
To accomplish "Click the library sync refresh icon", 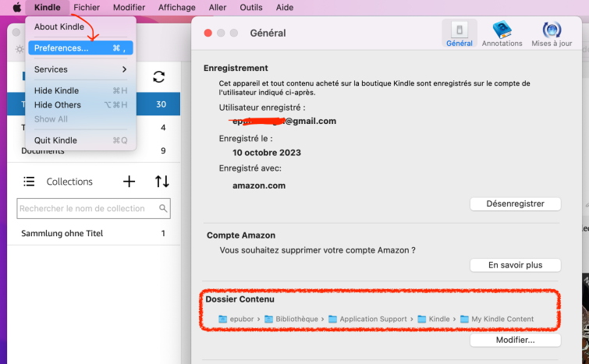I will pos(159,77).
